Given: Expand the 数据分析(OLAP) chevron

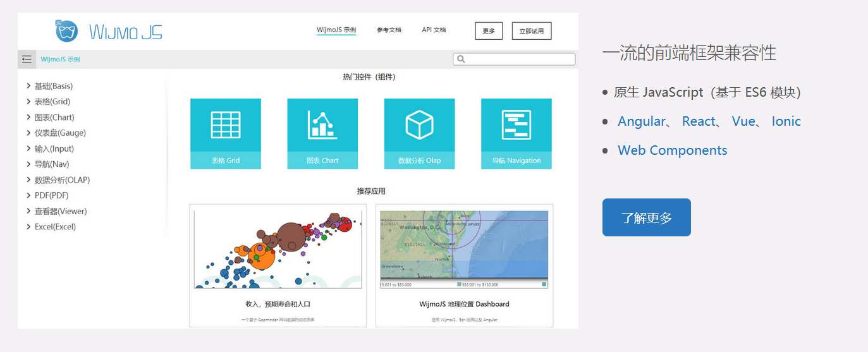Looking at the screenshot, I should pyautogui.click(x=29, y=180).
